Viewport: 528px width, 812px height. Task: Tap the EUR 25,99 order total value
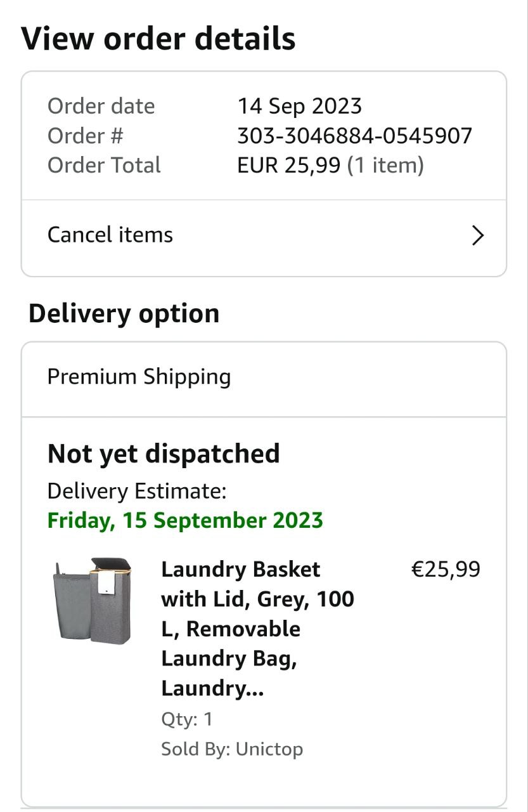[289, 166]
